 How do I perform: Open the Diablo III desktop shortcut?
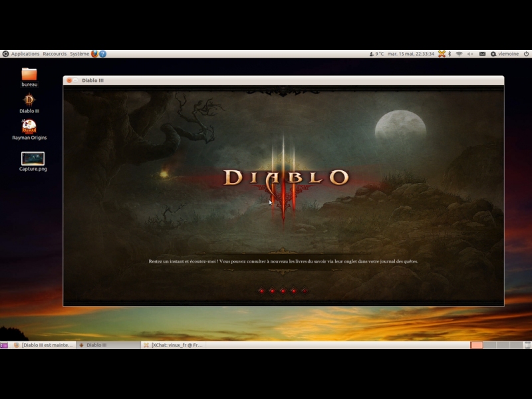29,101
